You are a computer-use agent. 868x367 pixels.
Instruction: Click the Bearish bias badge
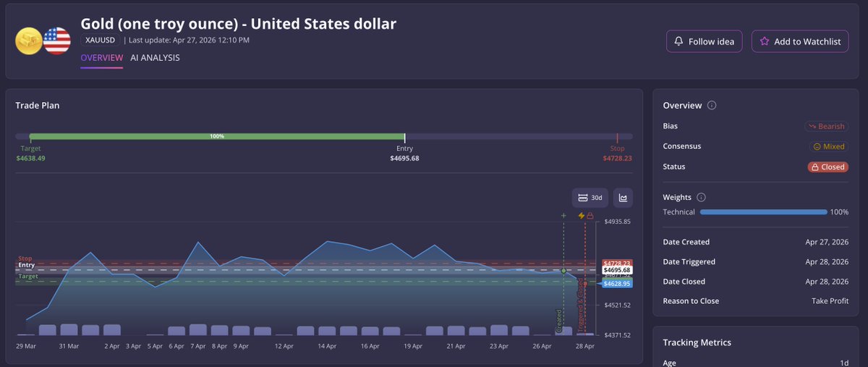pos(826,126)
